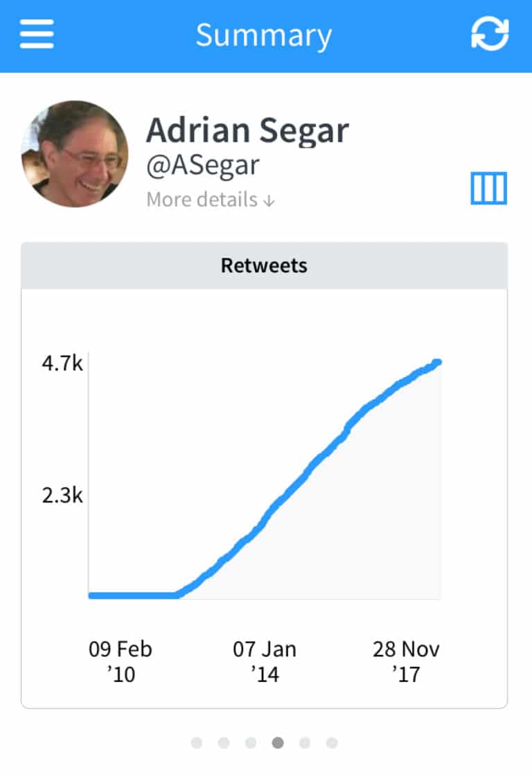The height and width of the screenshot is (775, 532).
Task: Tap the @ASegar handle
Action: (x=202, y=166)
